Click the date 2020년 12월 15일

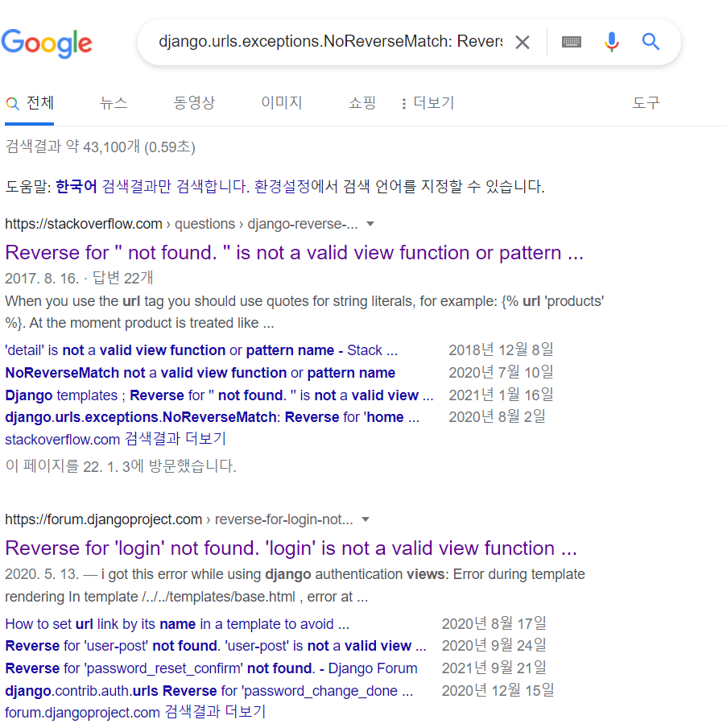(x=498, y=690)
